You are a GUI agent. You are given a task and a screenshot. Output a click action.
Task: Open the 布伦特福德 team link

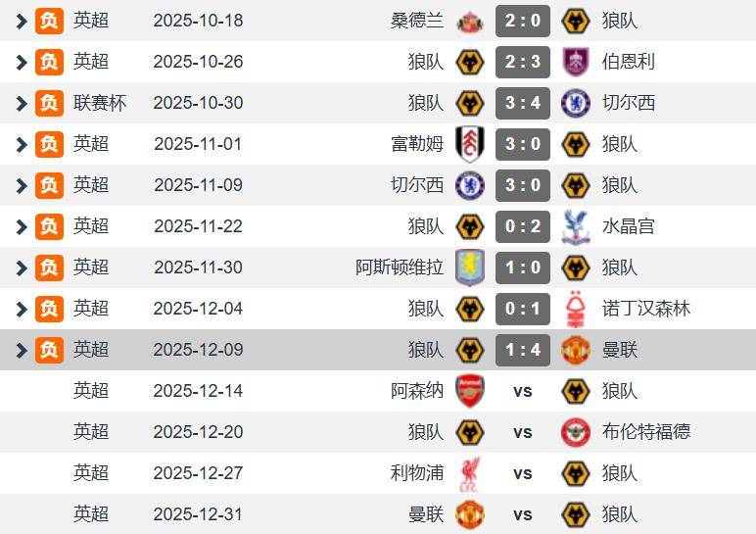[x=646, y=432]
